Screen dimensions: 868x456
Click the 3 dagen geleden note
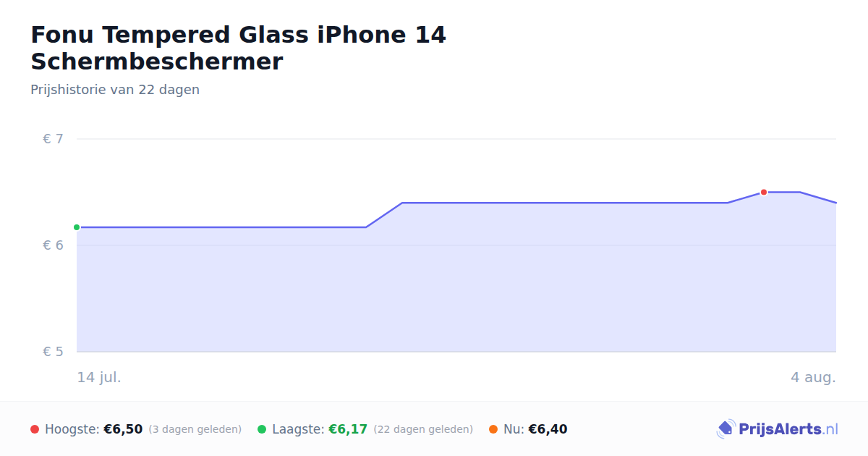tap(195, 429)
